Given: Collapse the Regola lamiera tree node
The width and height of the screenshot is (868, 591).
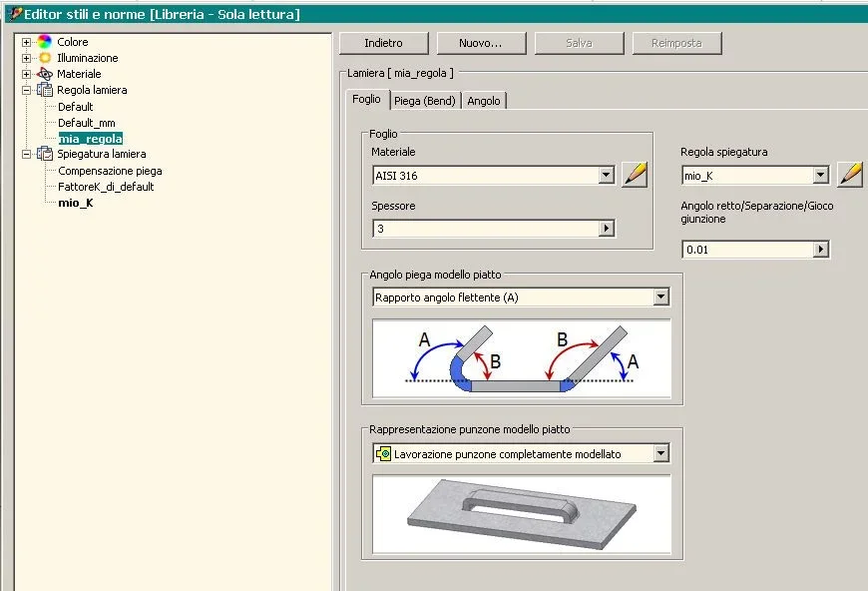Looking at the screenshot, I should pos(26,90).
